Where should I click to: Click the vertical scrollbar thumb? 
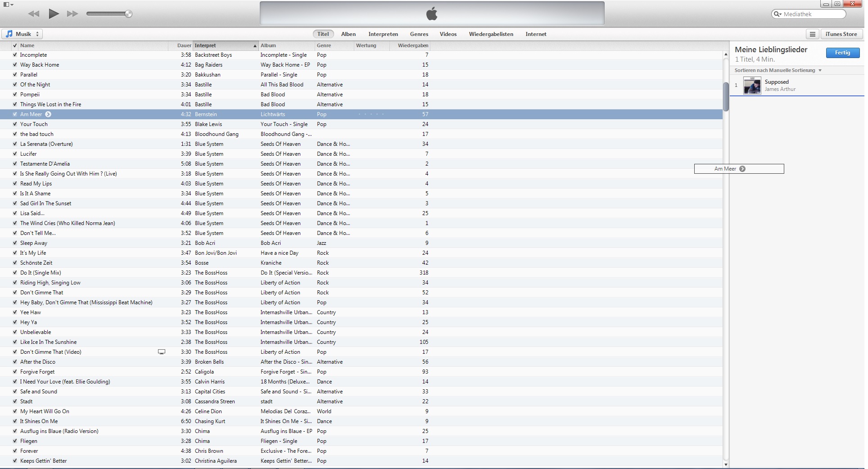click(726, 97)
